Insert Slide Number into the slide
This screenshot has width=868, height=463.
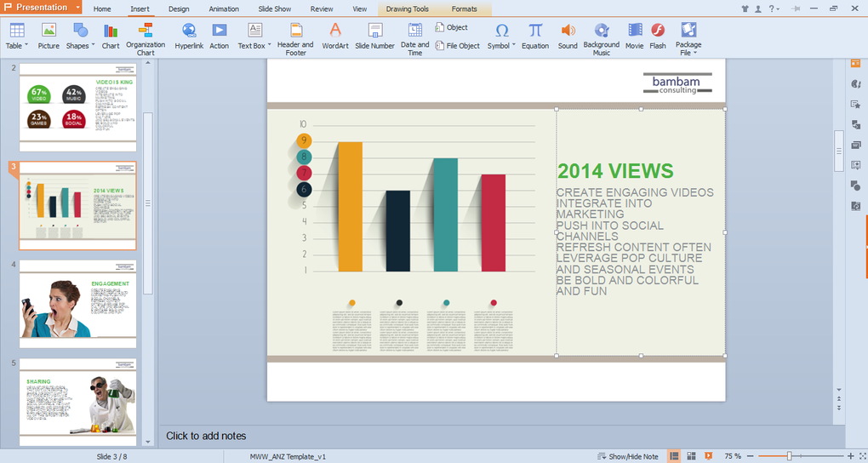374,37
